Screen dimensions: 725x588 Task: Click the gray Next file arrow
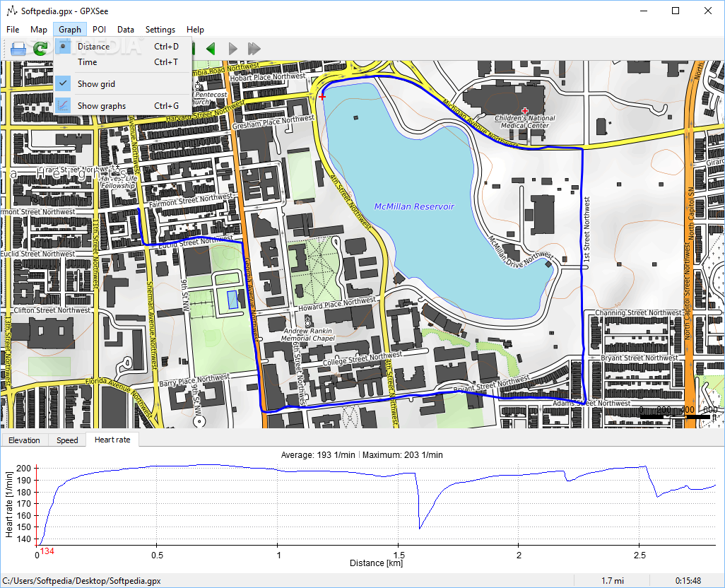[x=233, y=49]
